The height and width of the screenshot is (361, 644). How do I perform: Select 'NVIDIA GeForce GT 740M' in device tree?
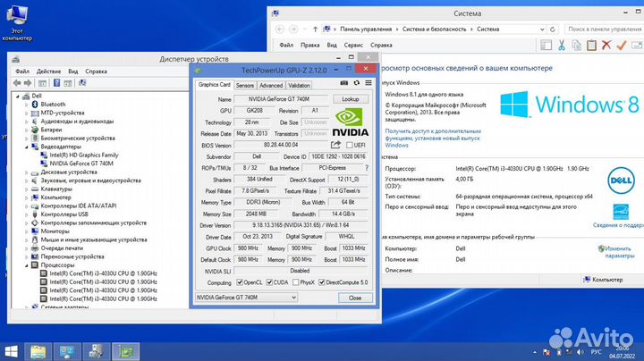tap(81, 164)
